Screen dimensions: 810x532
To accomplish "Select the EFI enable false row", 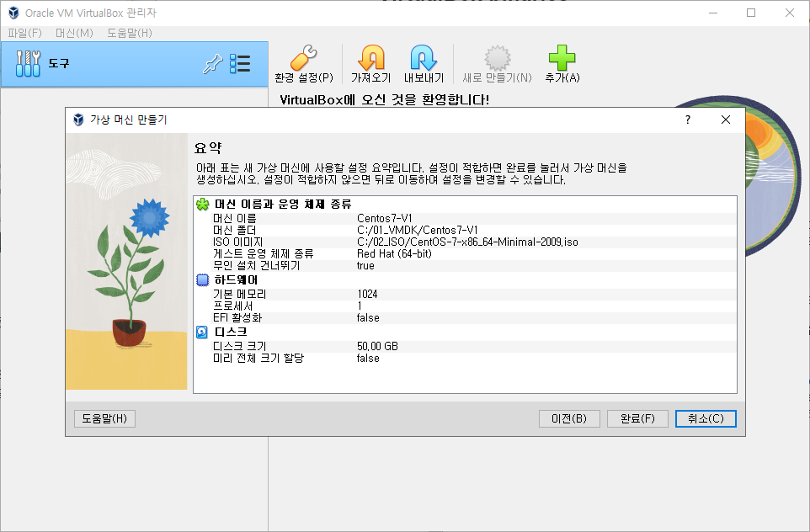I will tap(465, 318).
